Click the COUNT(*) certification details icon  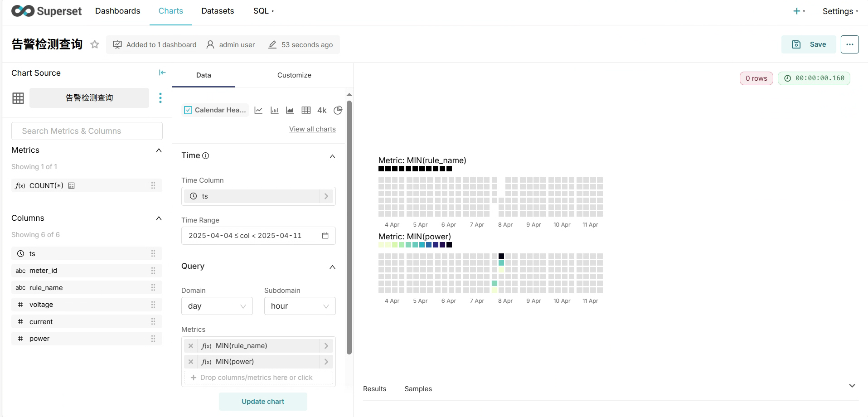click(x=71, y=185)
